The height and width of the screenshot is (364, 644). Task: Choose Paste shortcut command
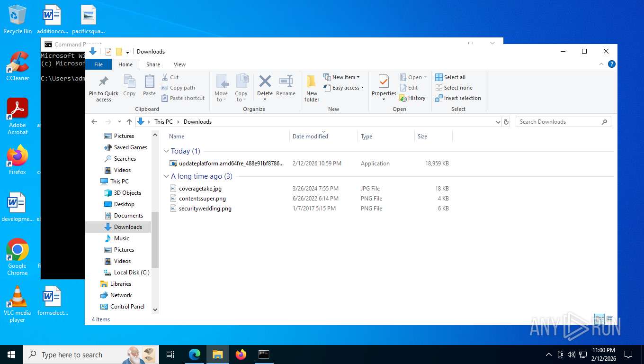pos(183,98)
